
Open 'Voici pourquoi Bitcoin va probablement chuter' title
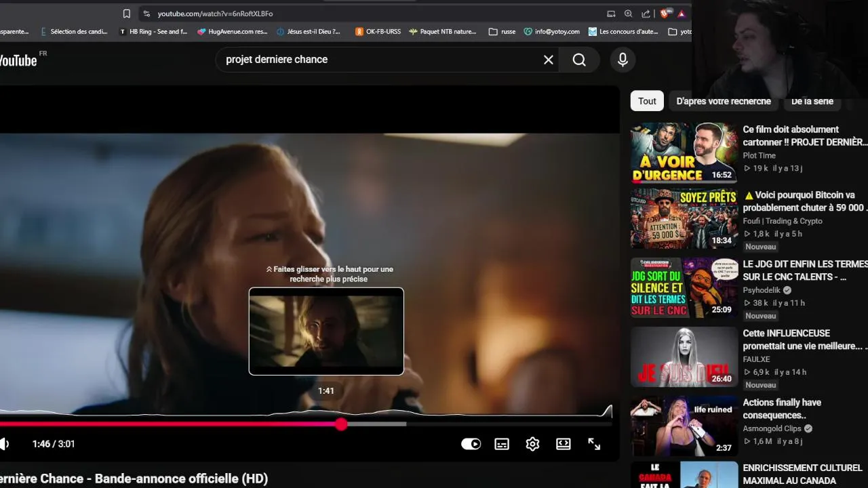pyautogui.click(x=805, y=201)
